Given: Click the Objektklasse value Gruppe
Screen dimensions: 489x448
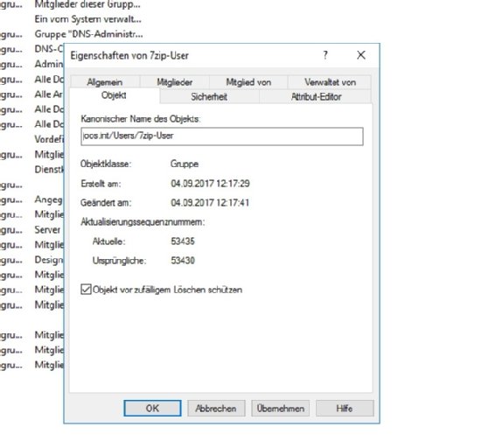Looking at the screenshot, I should pos(185,164).
